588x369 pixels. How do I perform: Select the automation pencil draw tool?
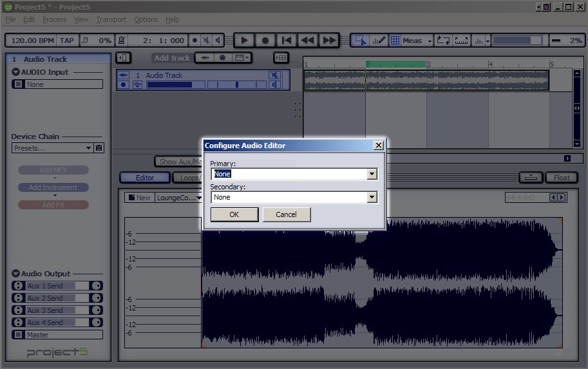pos(379,40)
